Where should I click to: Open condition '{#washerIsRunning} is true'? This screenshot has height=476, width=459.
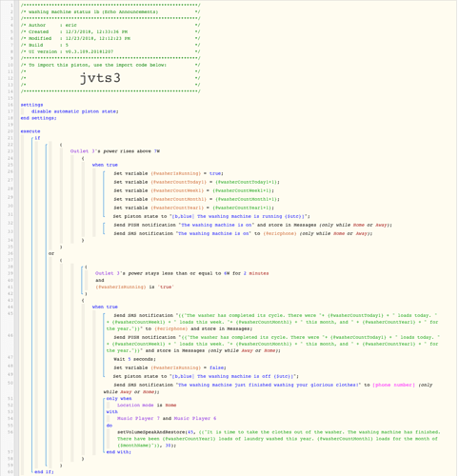pyautogui.click(x=134, y=287)
